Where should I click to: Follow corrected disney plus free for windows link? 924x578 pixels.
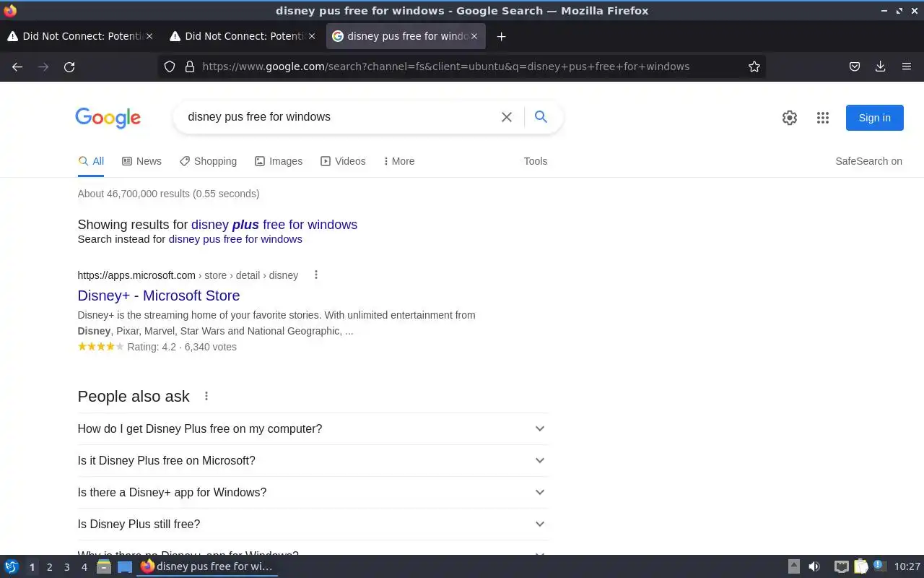[274, 225]
